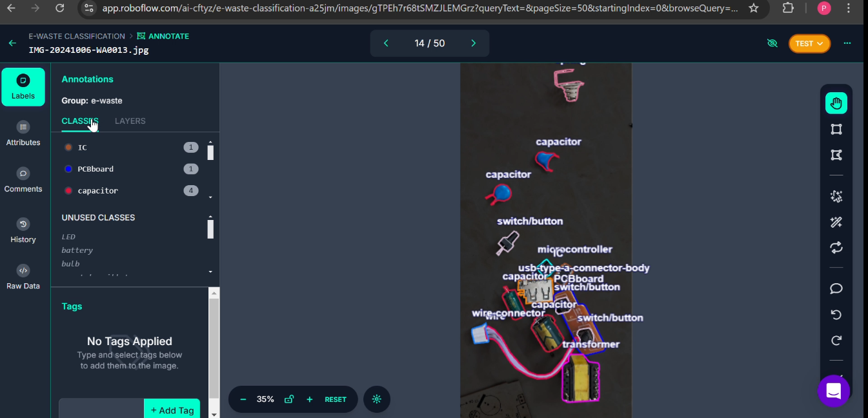The image size is (868, 418).
Task: Select unused class bulb
Action: [70, 264]
